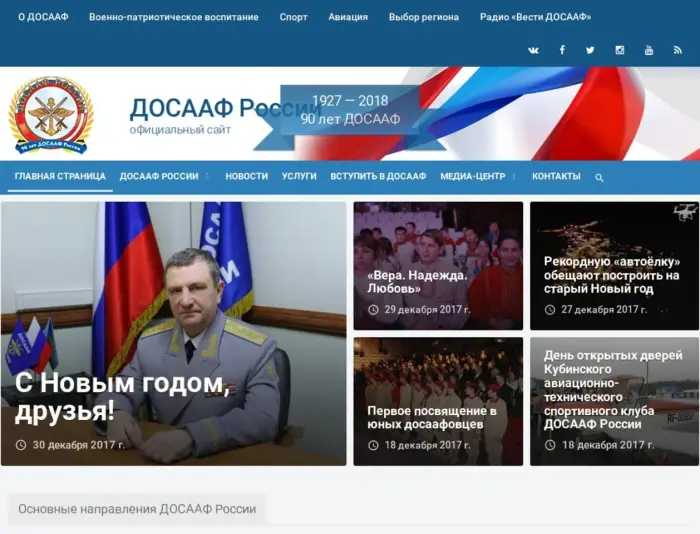
Task: Click the Facebook icon in header
Action: pyautogui.click(x=562, y=50)
